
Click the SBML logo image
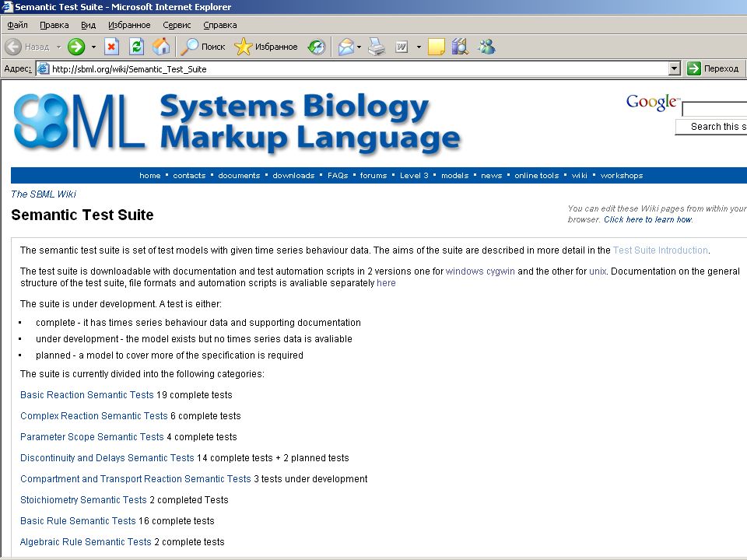tap(79, 121)
